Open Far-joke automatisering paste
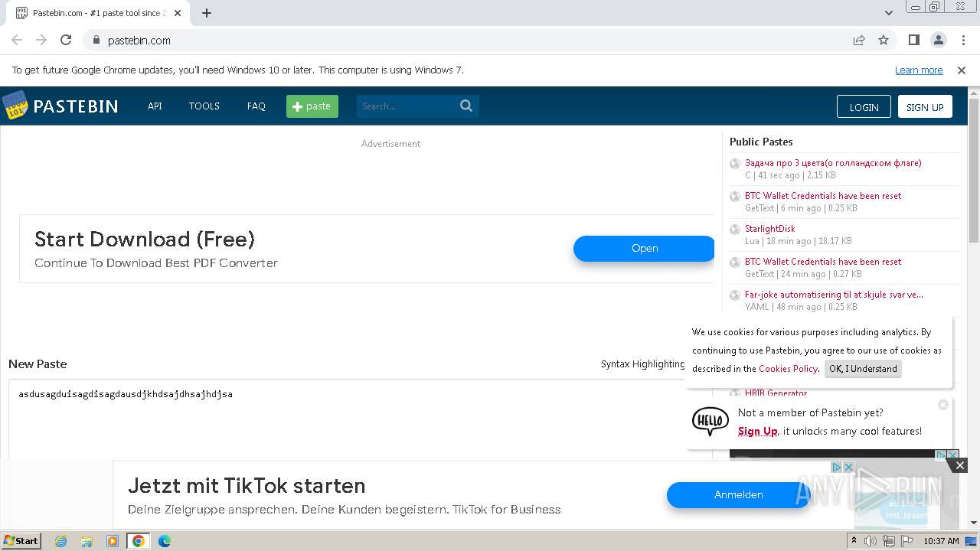This screenshot has width=980, height=551. [834, 295]
